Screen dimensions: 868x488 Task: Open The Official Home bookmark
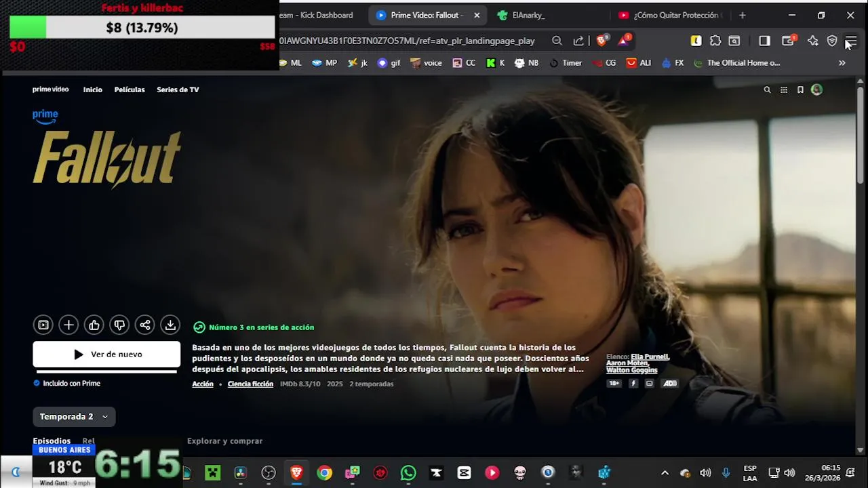(x=736, y=63)
